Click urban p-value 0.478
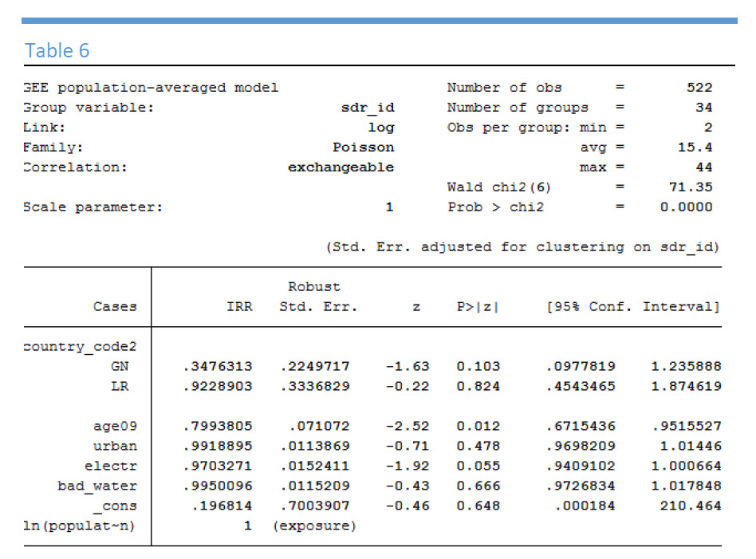Viewport: 756px width, 559px height. [x=478, y=446]
